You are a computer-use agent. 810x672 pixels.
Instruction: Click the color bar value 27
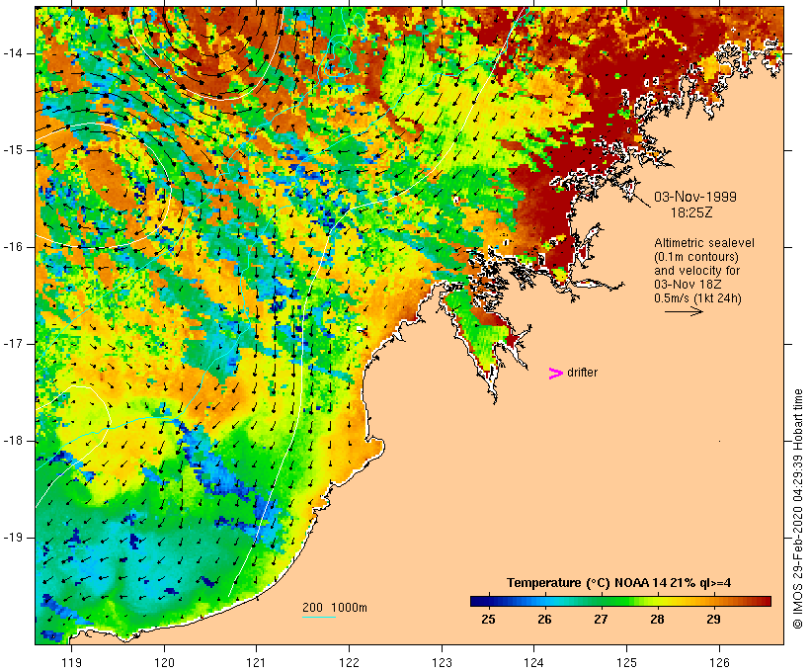tap(601, 620)
